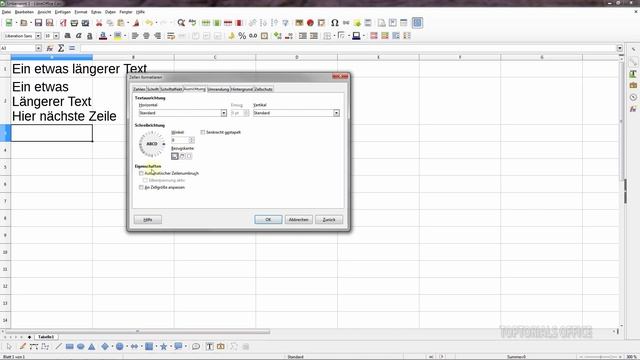Insert special character Omega icon
This screenshot has width=640, height=360.
coord(335,23)
